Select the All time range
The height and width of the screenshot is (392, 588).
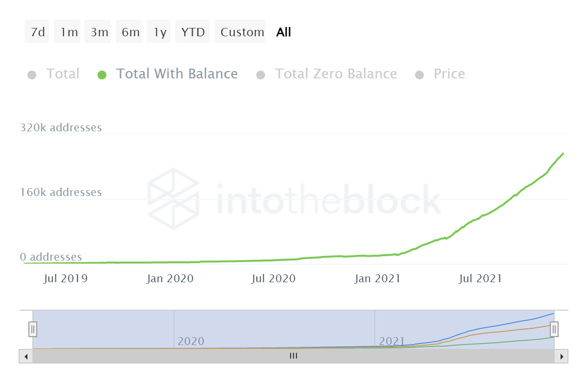pos(284,32)
